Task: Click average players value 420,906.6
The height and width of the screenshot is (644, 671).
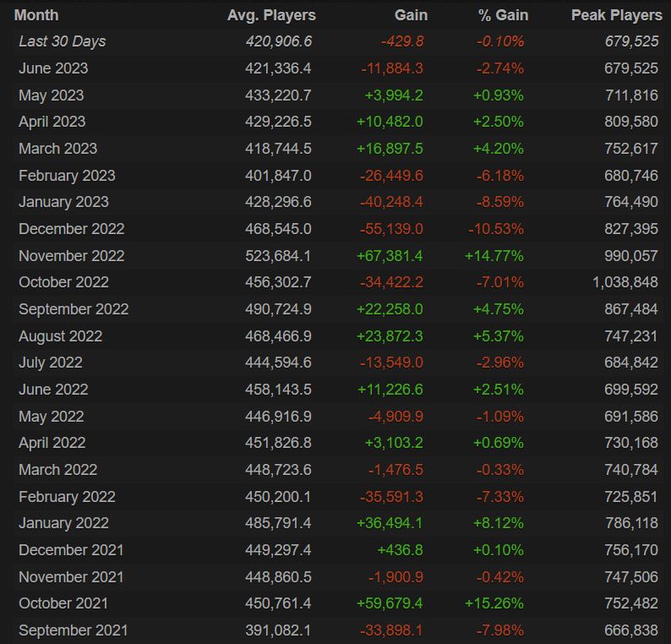Action: click(x=279, y=41)
